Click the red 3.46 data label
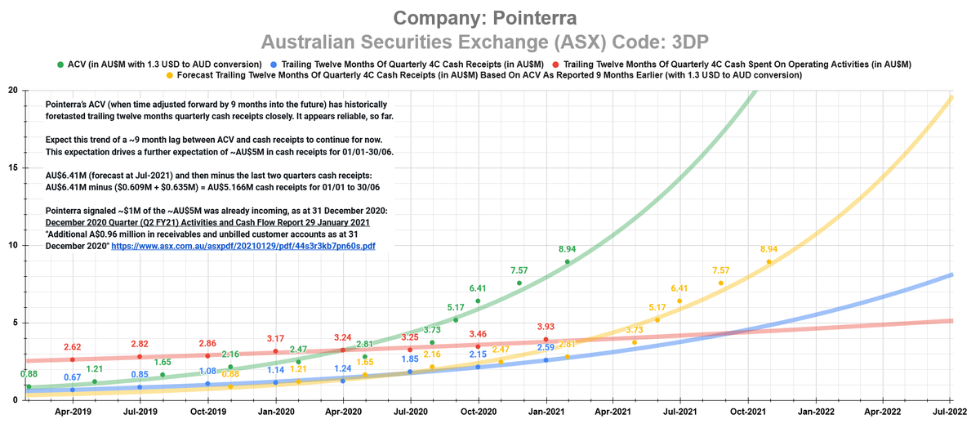The image size is (980, 428). pyautogui.click(x=478, y=334)
